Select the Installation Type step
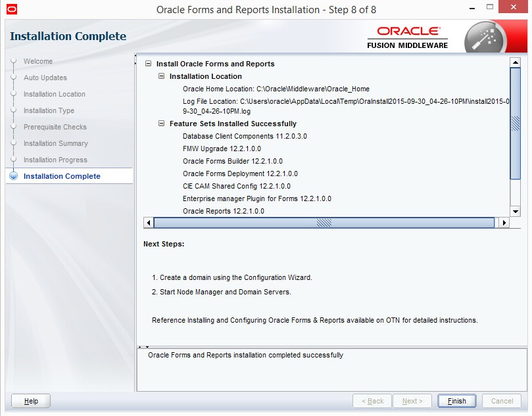The height and width of the screenshot is (416, 532). click(x=49, y=110)
